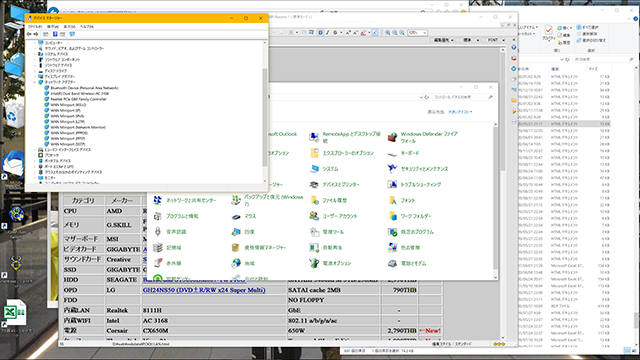Click the Control Panel search box
640x360 pixels.
(463, 97)
